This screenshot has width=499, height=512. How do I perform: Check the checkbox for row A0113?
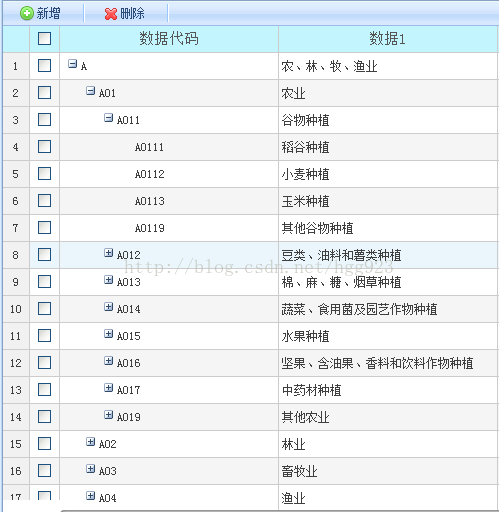click(x=44, y=201)
